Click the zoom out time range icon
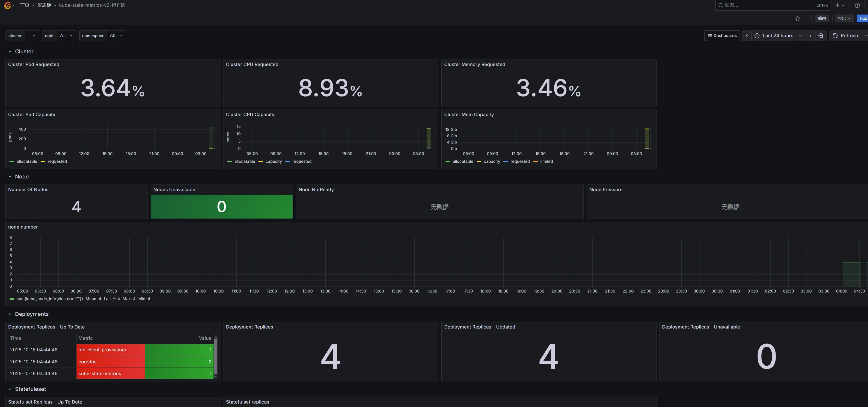The image size is (868, 407). tap(820, 36)
